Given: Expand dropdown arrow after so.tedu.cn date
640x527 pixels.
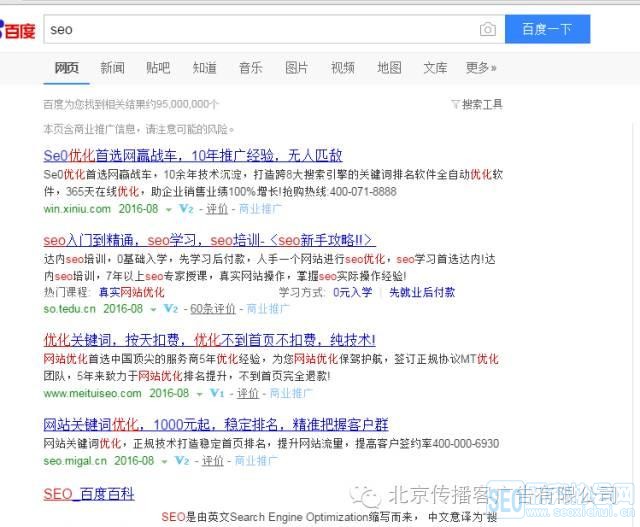Looking at the screenshot, I should click(x=153, y=310).
